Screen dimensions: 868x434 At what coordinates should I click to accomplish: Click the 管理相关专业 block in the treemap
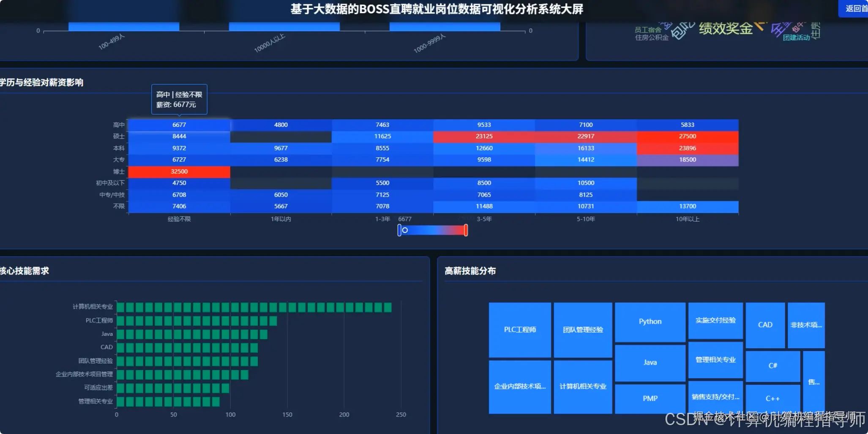pos(715,360)
